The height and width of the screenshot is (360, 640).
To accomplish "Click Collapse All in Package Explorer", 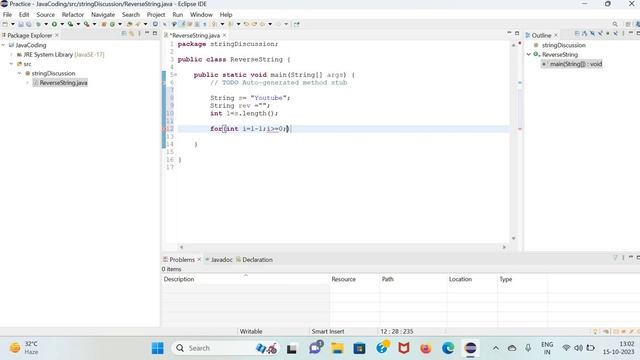I will point(123,33).
